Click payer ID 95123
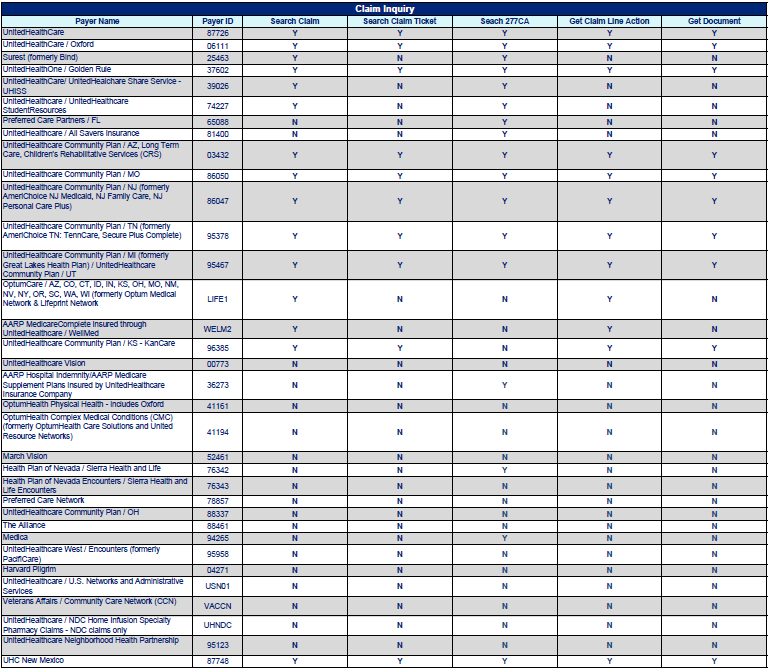Image resolution: width=769 pixels, height=672 pixels. pos(218,646)
